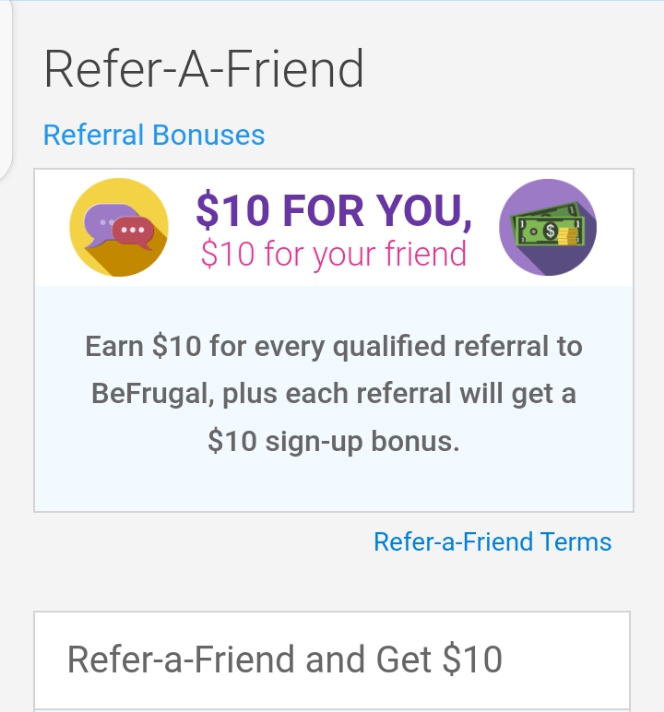
Task: Tap the bold "$10 FOR YOU," headline
Action: point(334,210)
